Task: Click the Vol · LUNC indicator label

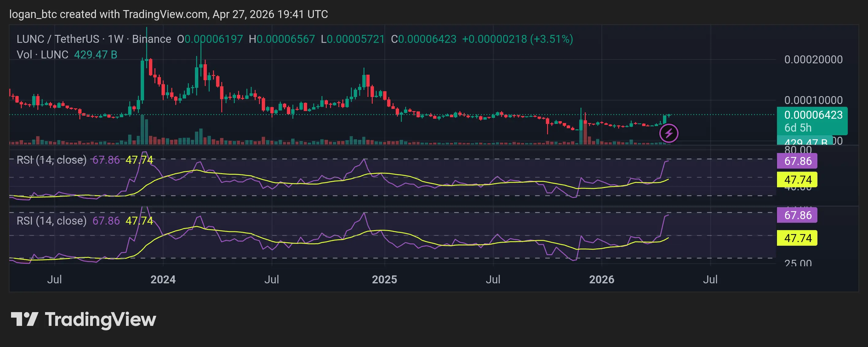Action: pyautogui.click(x=43, y=54)
